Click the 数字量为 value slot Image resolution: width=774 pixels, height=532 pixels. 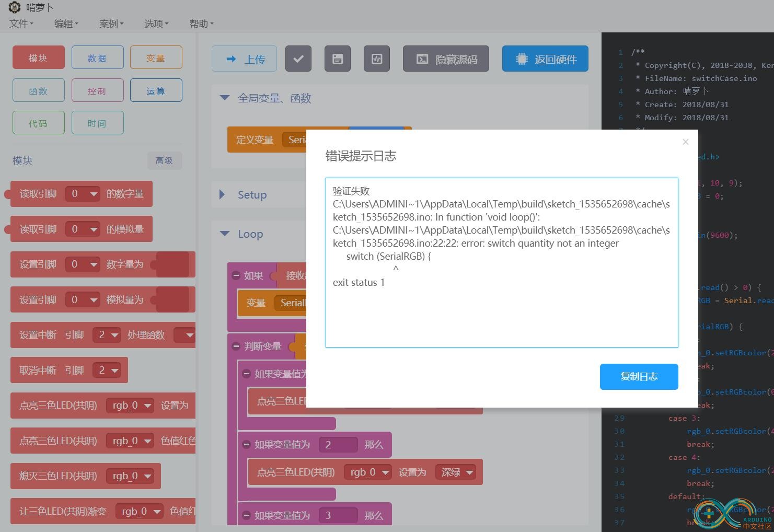pos(172,264)
